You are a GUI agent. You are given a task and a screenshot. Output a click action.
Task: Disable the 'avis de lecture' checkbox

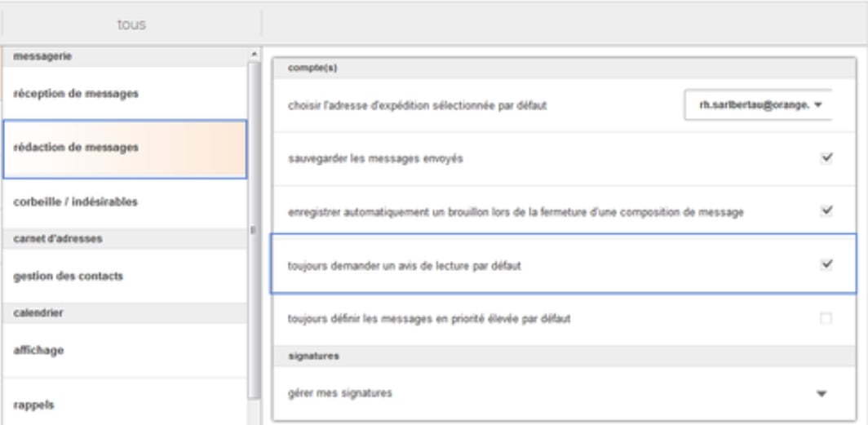tap(826, 264)
